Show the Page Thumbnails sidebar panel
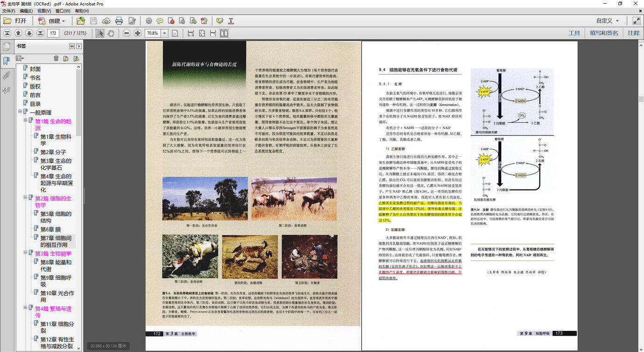The image size is (644, 352). point(7,46)
